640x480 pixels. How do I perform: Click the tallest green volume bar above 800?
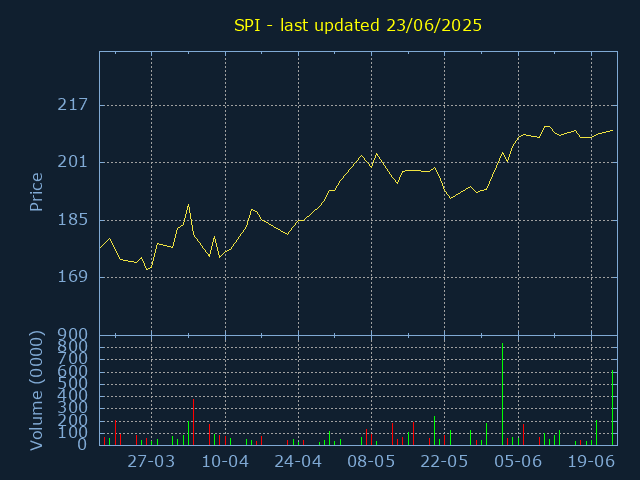coord(502,394)
